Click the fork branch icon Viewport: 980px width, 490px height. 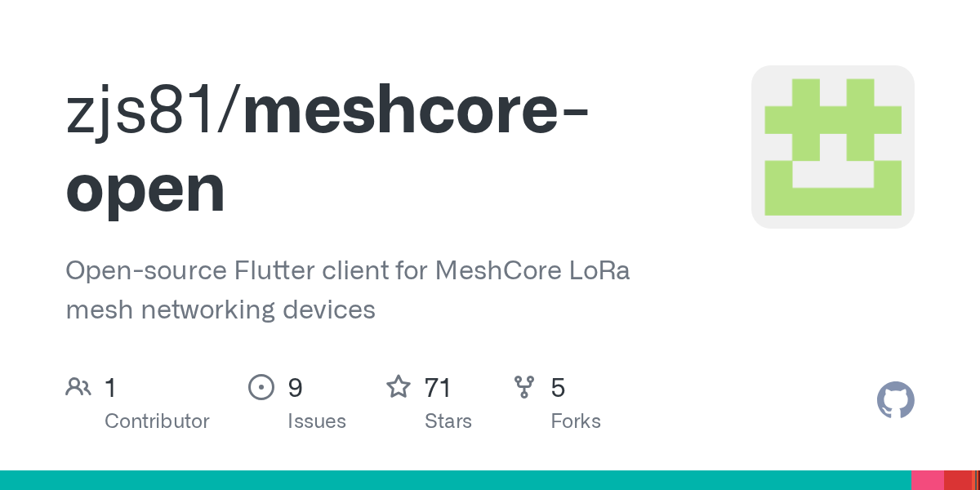click(x=523, y=387)
